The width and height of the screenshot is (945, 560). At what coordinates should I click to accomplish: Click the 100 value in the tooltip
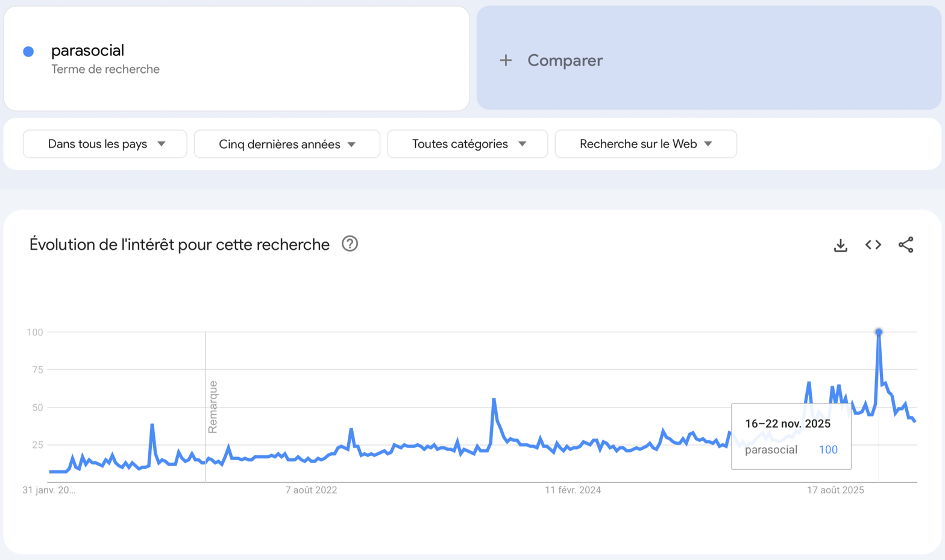pyautogui.click(x=828, y=449)
